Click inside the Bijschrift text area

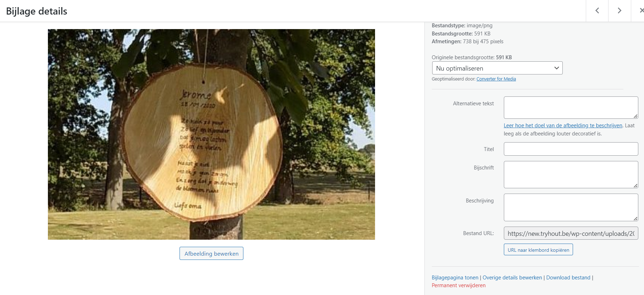pos(571,174)
